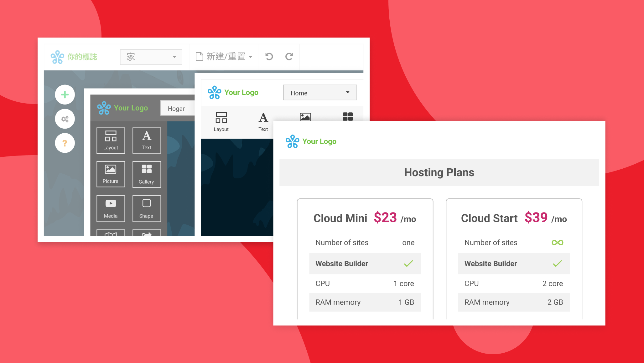644x363 pixels.
Task: Choose the Picture tool in dark panel
Action: point(111,174)
